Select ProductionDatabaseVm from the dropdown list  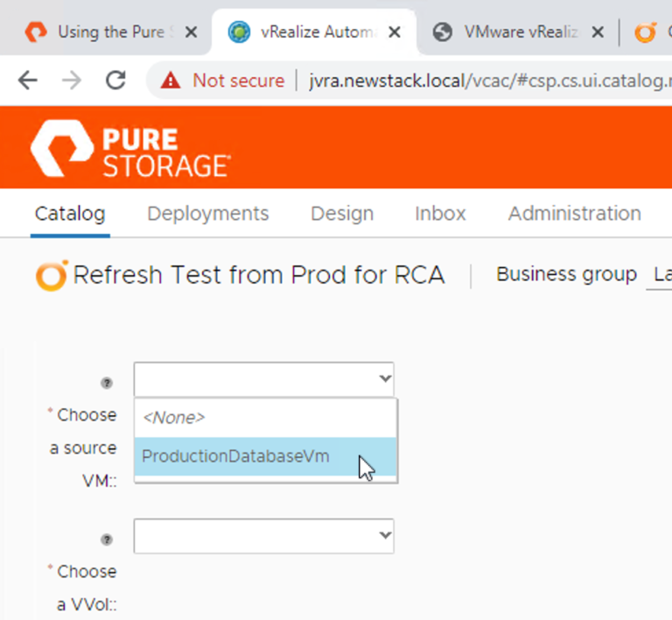click(x=236, y=457)
